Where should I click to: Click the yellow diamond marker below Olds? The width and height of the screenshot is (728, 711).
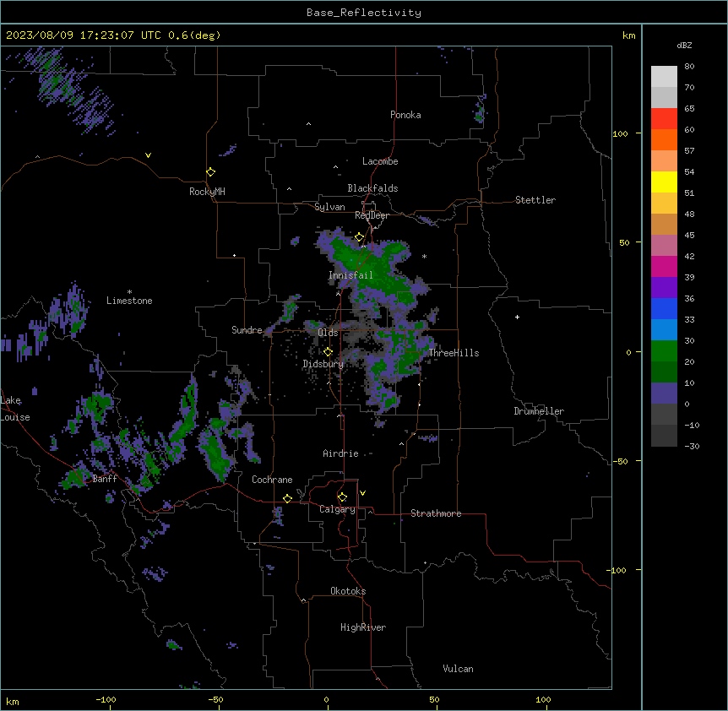pyautogui.click(x=328, y=352)
